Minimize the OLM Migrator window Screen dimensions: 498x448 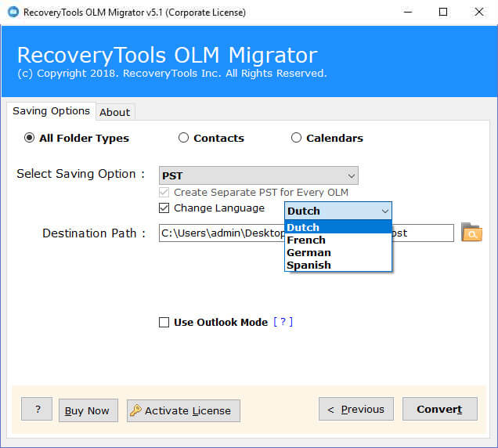[408, 12]
